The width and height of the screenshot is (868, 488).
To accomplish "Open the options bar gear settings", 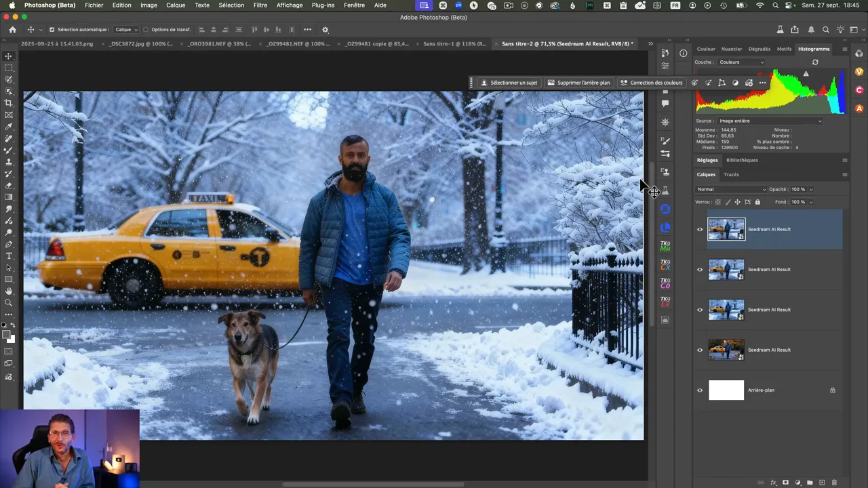I will [x=325, y=30].
